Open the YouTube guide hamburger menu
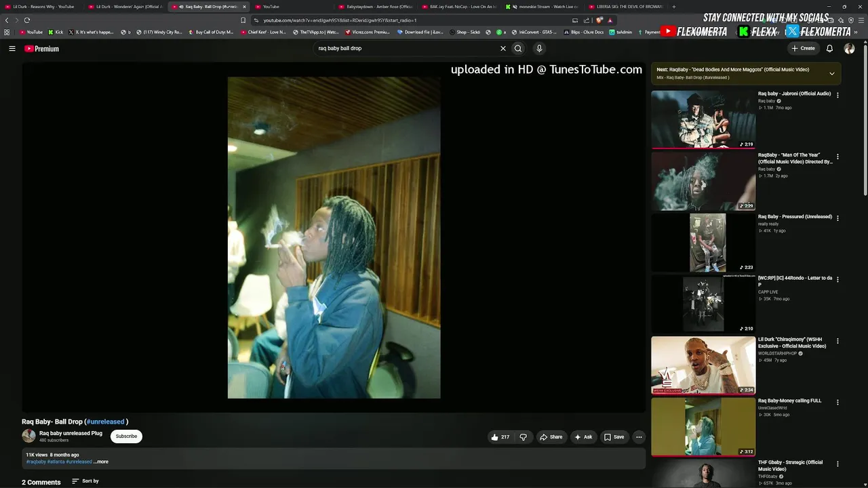Viewport: 868px width, 488px height. click(12, 49)
